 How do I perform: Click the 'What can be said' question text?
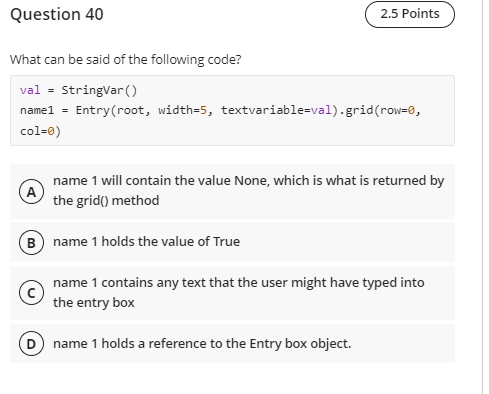coord(126,60)
